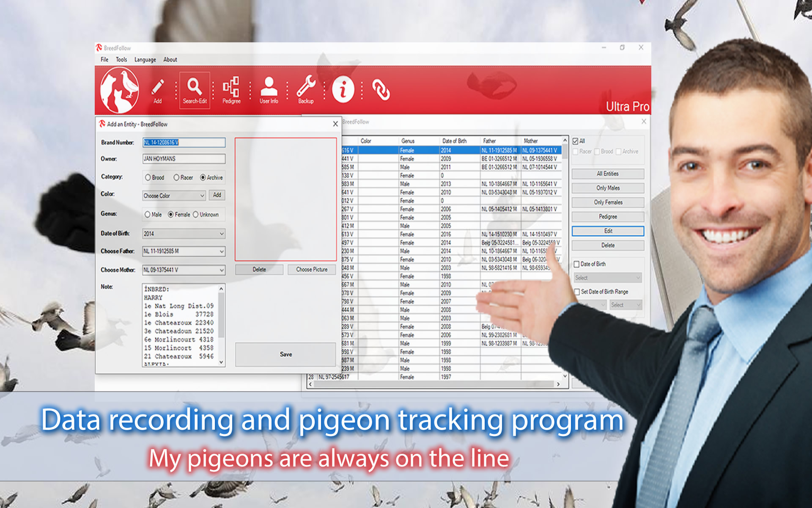Close the BreedFollow search window
812x508 pixels.
644,121
